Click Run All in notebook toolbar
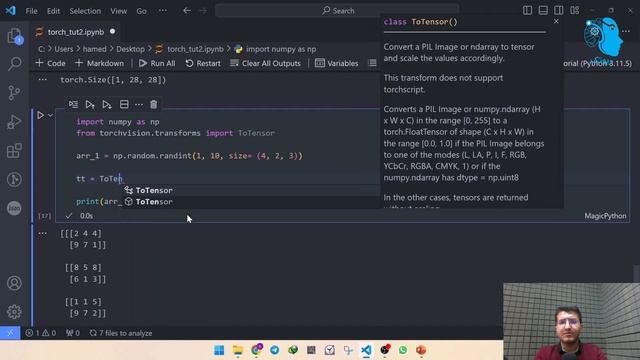 click(x=157, y=63)
